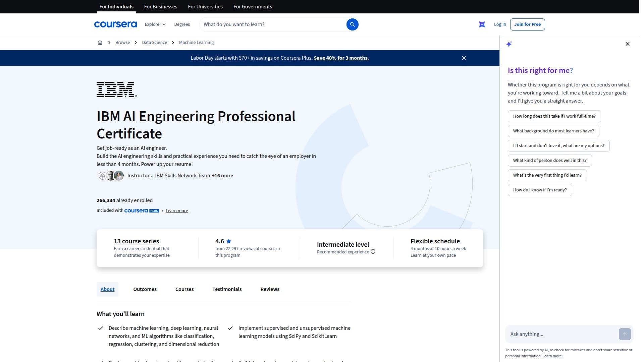Click the Log In link
The image size is (644, 362).
[500, 24]
